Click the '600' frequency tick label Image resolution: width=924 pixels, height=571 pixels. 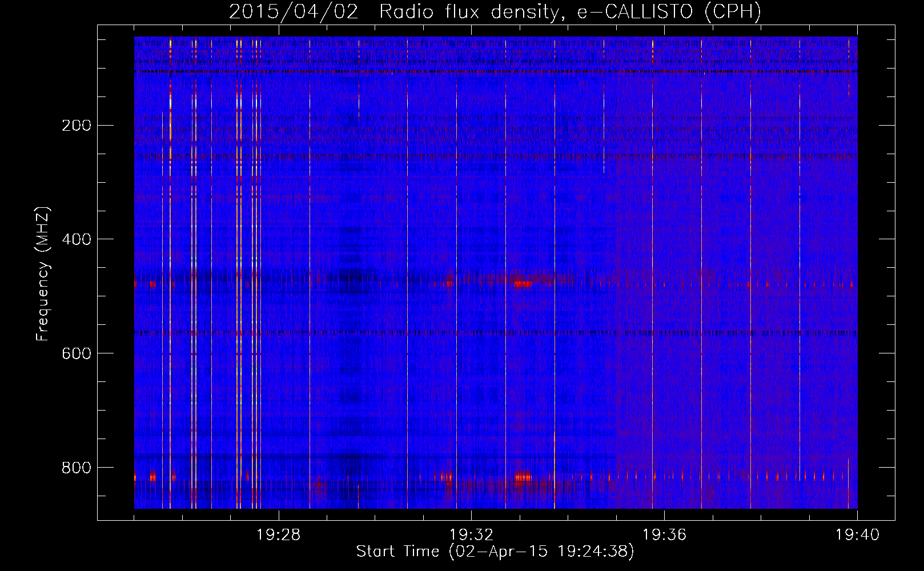click(x=77, y=353)
